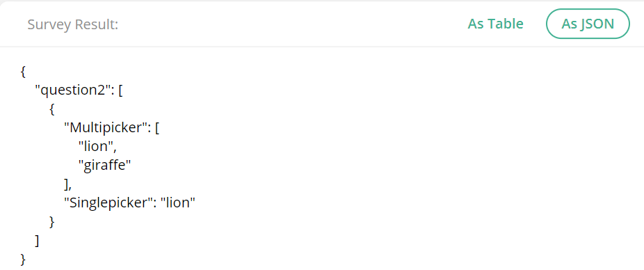Click the opening bracket after "question2"

pos(120,91)
